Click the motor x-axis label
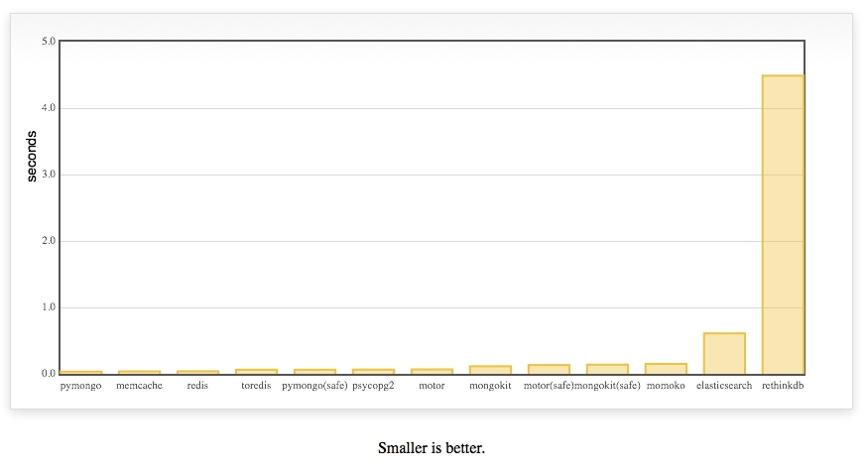The width and height of the screenshot is (868, 470). tap(432, 386)
